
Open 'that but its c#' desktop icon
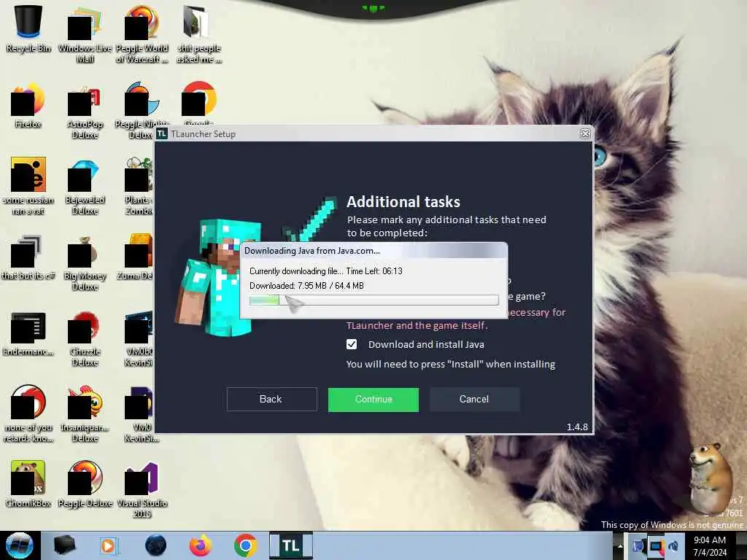coord(28,257)
